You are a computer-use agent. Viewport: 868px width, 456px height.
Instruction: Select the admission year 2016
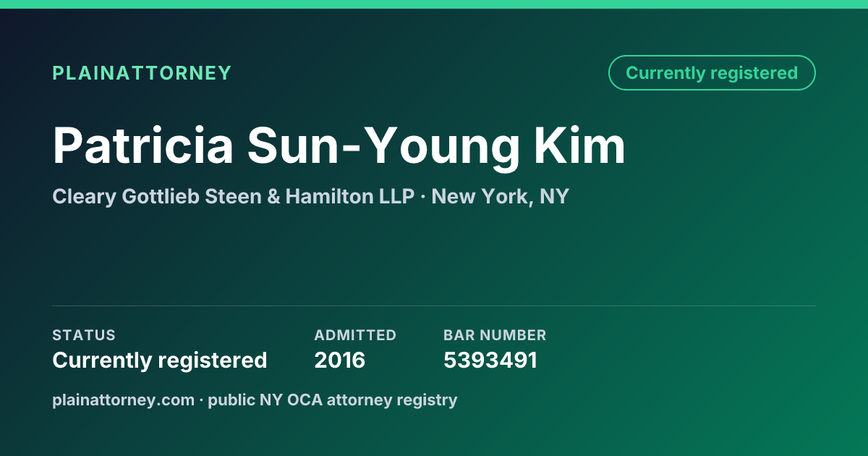[340, 360]
